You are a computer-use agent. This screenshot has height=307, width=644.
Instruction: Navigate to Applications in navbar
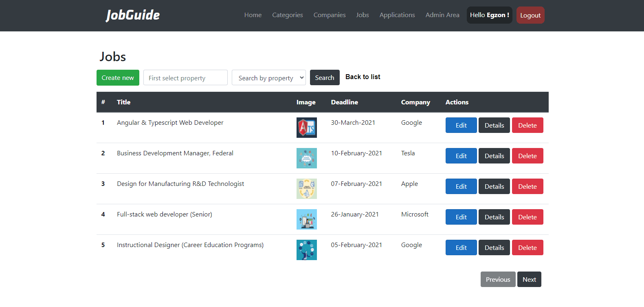[x=397, y=15]
